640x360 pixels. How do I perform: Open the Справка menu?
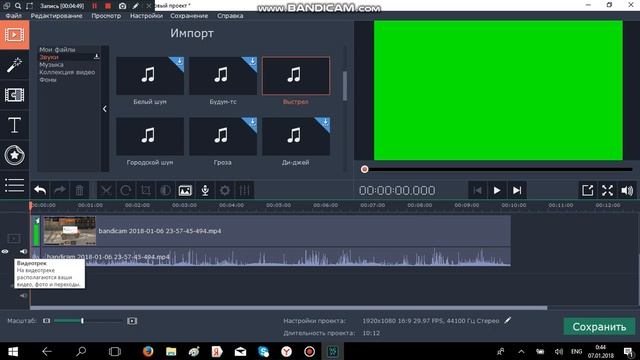[x=230, y=16]
